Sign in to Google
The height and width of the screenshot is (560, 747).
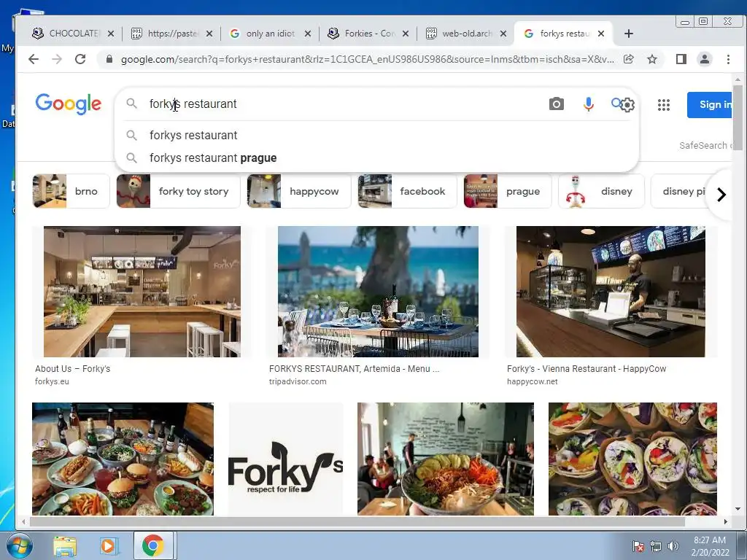point(711,104)
